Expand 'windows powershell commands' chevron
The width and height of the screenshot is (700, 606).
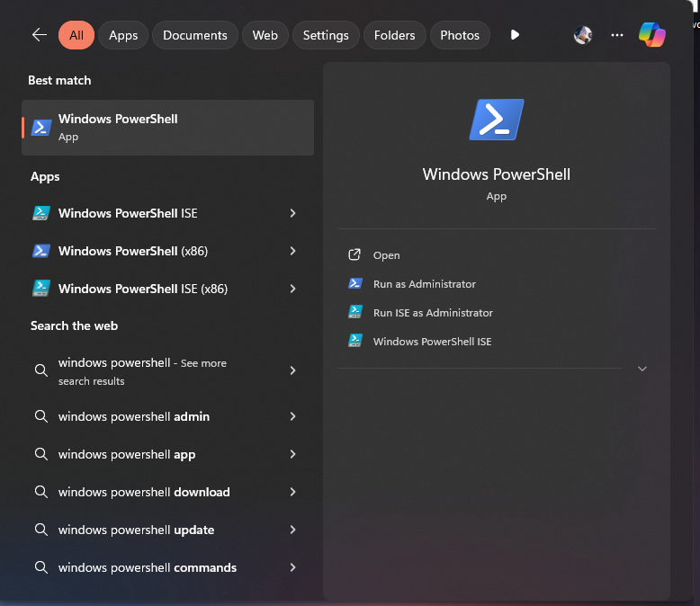pos(292,567)
